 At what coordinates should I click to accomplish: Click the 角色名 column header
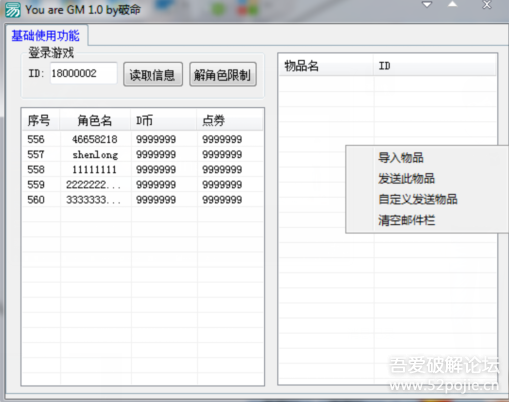(95, 120)
